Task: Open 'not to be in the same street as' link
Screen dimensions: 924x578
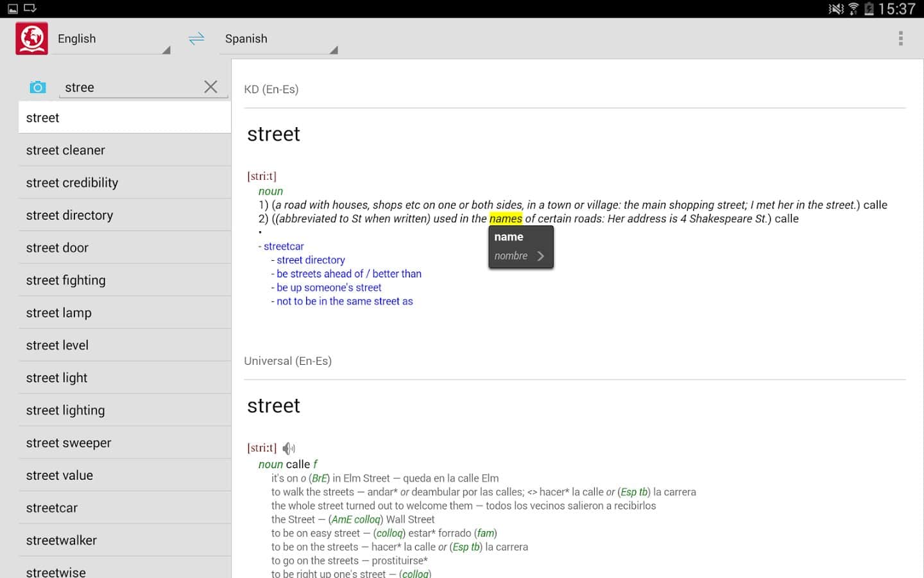Action: coord(345,301)
